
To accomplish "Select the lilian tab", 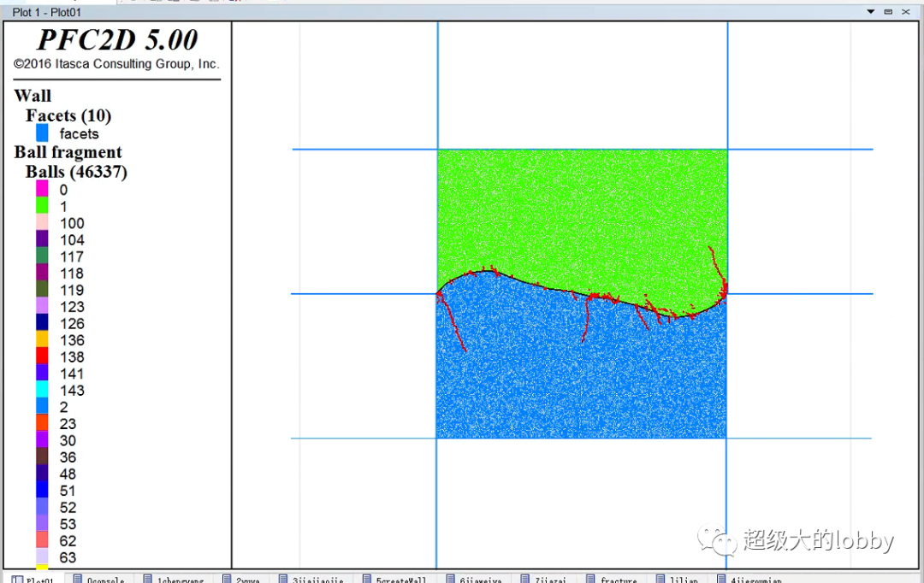I will coord(678,580).
